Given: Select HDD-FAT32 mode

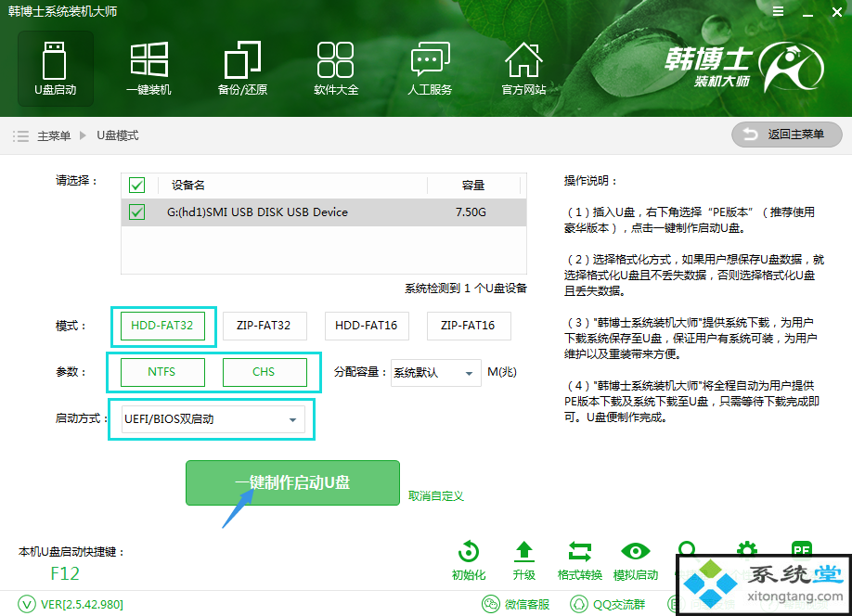Looking at the screenshot, I should tap(162, 326).
